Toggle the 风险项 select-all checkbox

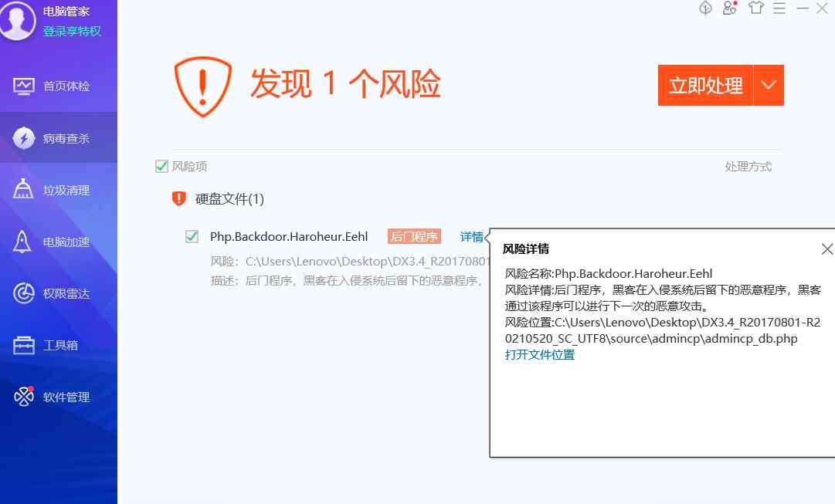[x=161, y=166]
